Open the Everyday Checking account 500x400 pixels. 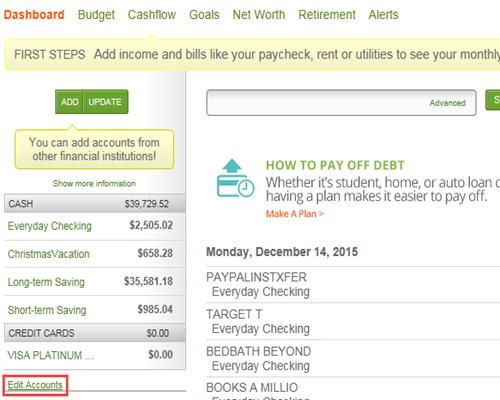coord(50,226)
